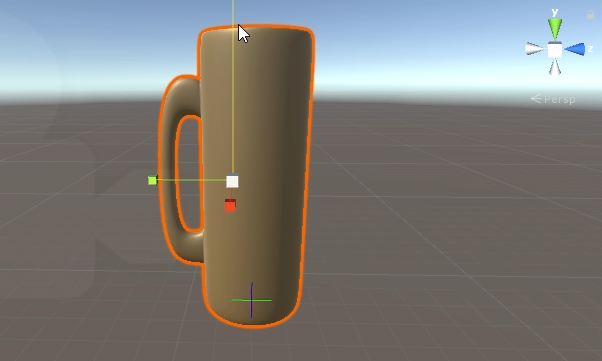This screenshot has width=602, height=361.
Task: Click the pivot cross marker at mug base
Action: (251, 300)
